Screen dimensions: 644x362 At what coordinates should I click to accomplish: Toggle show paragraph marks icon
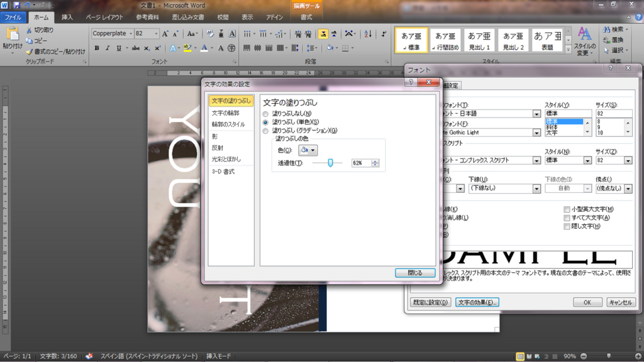tap(384, 34)
